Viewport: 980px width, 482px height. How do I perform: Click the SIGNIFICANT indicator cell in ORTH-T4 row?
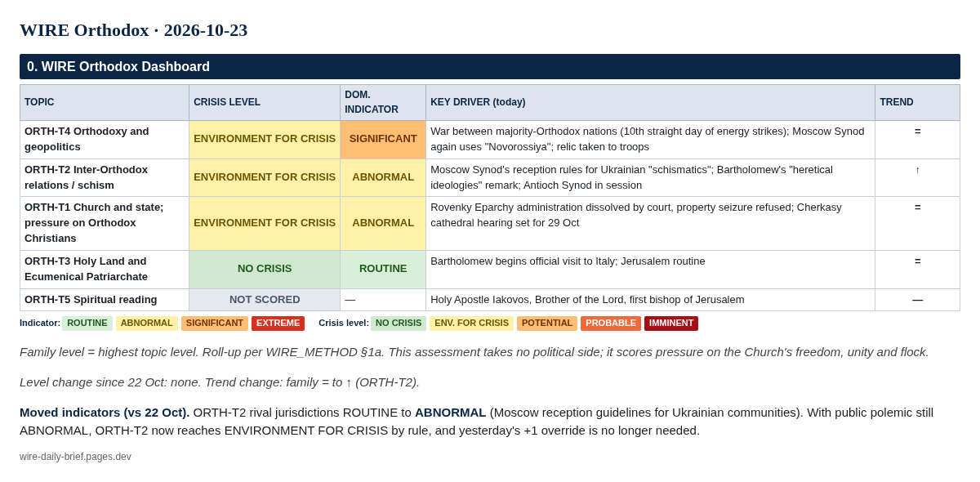tap(383, 140)
